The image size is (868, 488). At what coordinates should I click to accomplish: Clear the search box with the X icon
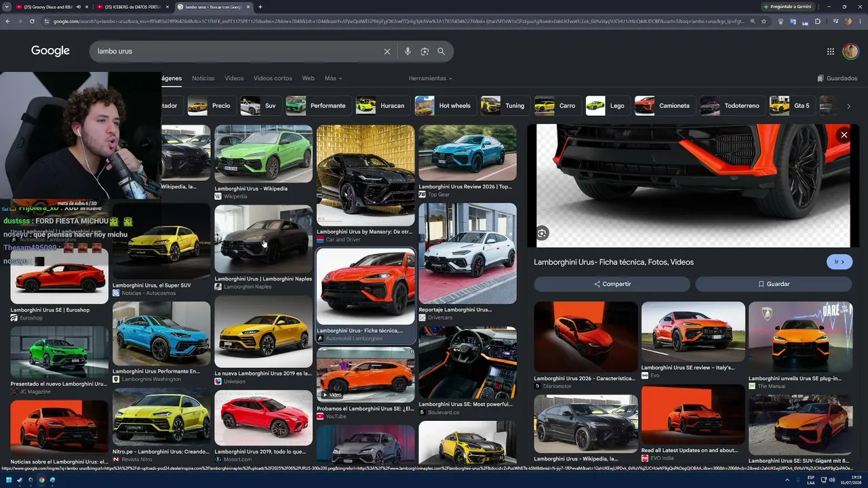387,52
